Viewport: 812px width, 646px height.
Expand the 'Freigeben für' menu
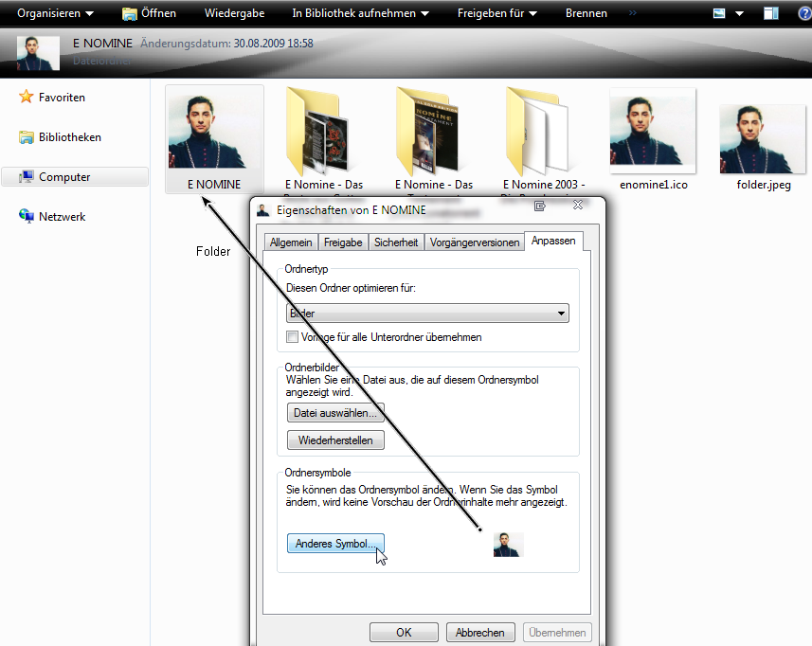point(497,13)
